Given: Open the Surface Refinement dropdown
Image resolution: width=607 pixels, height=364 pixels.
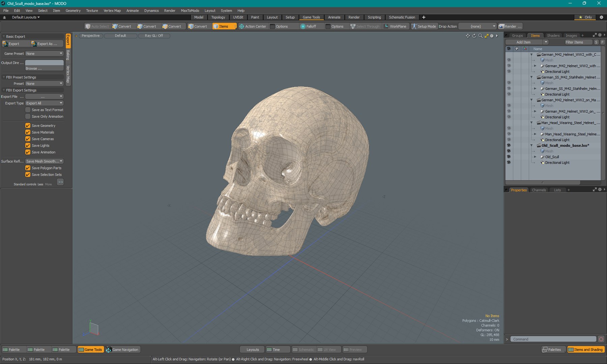Looking at the screenshot, I should pos(44,161).
